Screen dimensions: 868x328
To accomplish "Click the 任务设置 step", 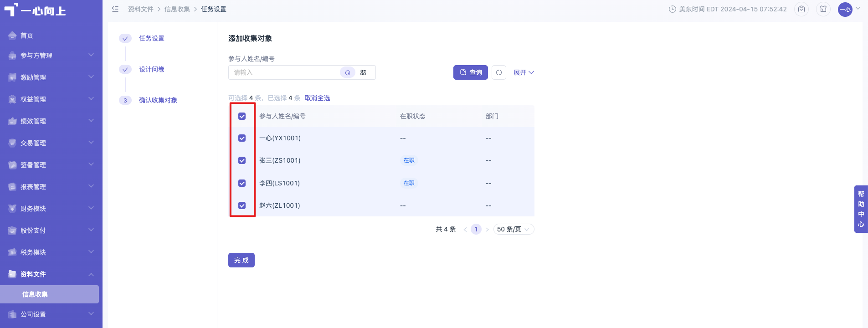I will [152, 38].
